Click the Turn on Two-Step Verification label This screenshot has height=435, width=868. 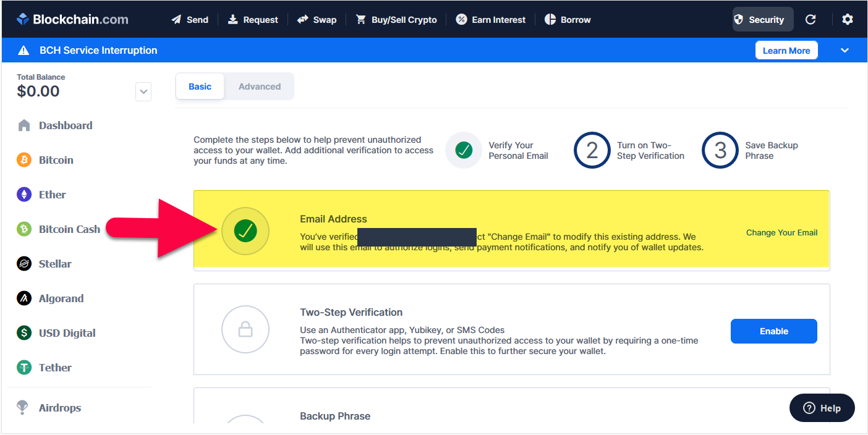[x=650, y=150]
